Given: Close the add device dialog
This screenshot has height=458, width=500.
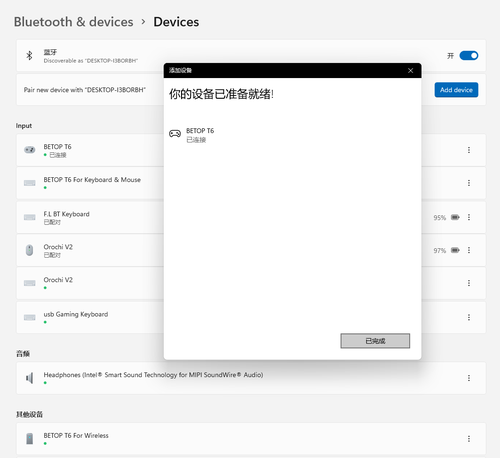Looking at the screenshot, I should pyautogui.click(x=410, y=70).
